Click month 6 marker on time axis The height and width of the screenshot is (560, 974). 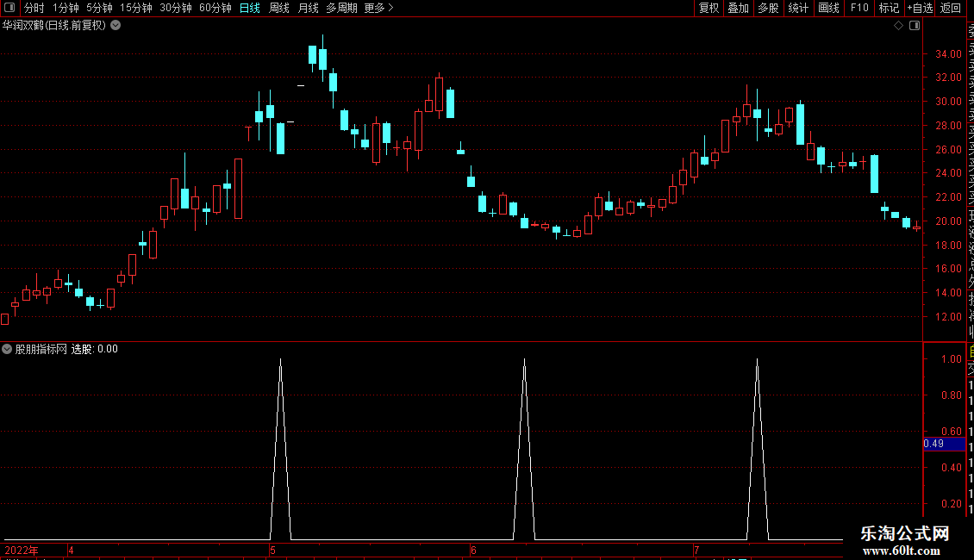[473, 551]
